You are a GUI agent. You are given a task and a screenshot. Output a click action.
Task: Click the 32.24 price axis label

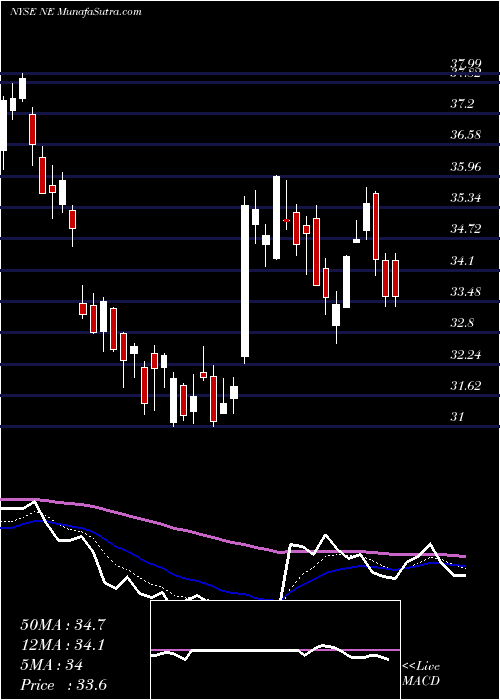pyautogui.click(x=466, y=355)
